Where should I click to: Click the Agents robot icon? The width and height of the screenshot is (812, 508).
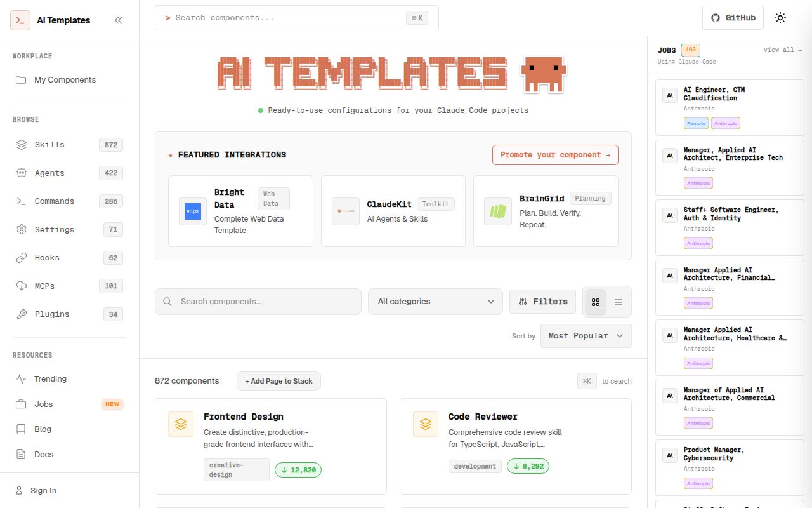[22, 173]
